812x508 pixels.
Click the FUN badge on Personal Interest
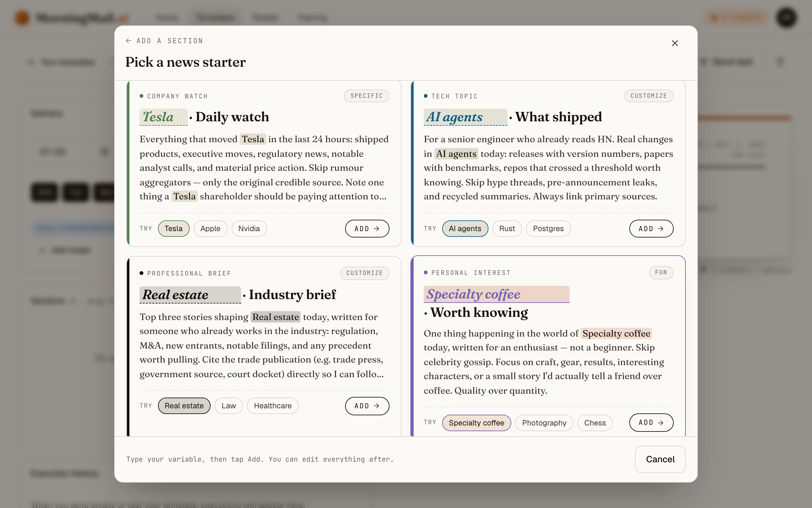coord(661,272)
